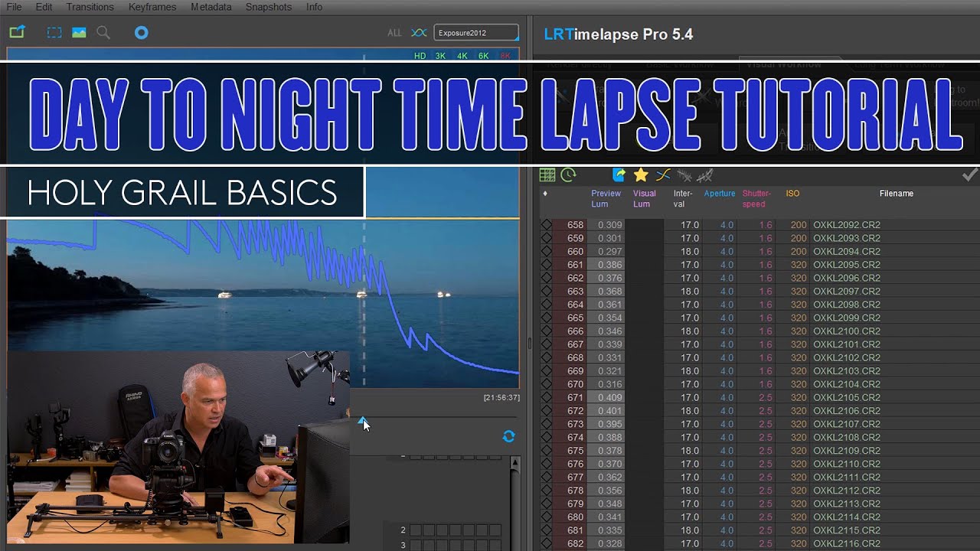
Task: Click the green clock reload icon
Action: click(x=568, y=175)
